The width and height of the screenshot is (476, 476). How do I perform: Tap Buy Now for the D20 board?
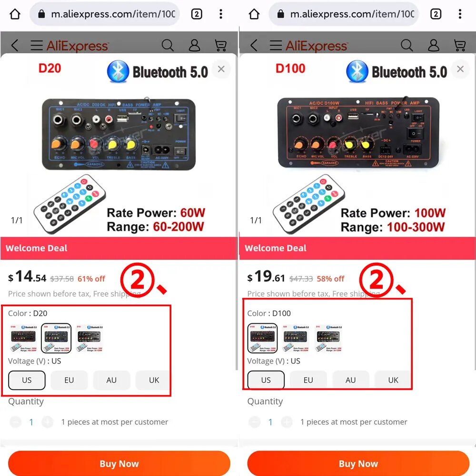click(119, 464)
